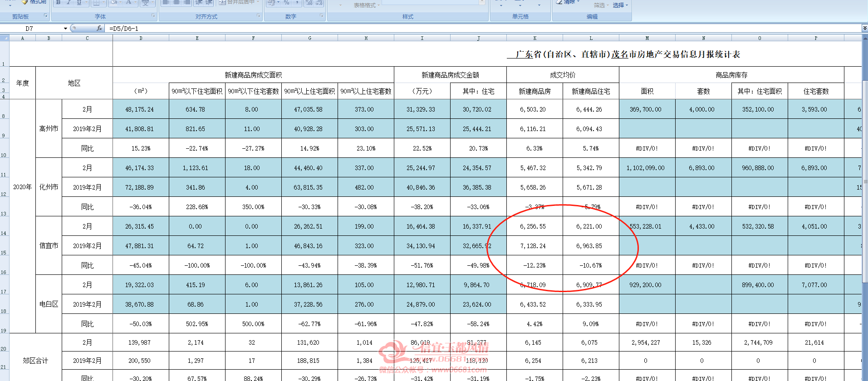The height and width of the screenshot is (381, 868).
Task: Select the 郊区合计 cell
Action: click(x=35, y=361)
